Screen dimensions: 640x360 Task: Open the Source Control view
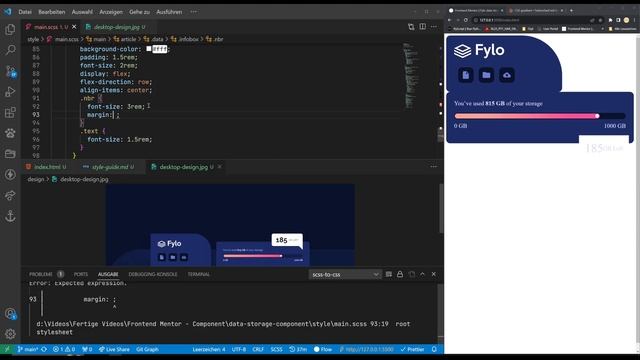(x=10, y=71)
